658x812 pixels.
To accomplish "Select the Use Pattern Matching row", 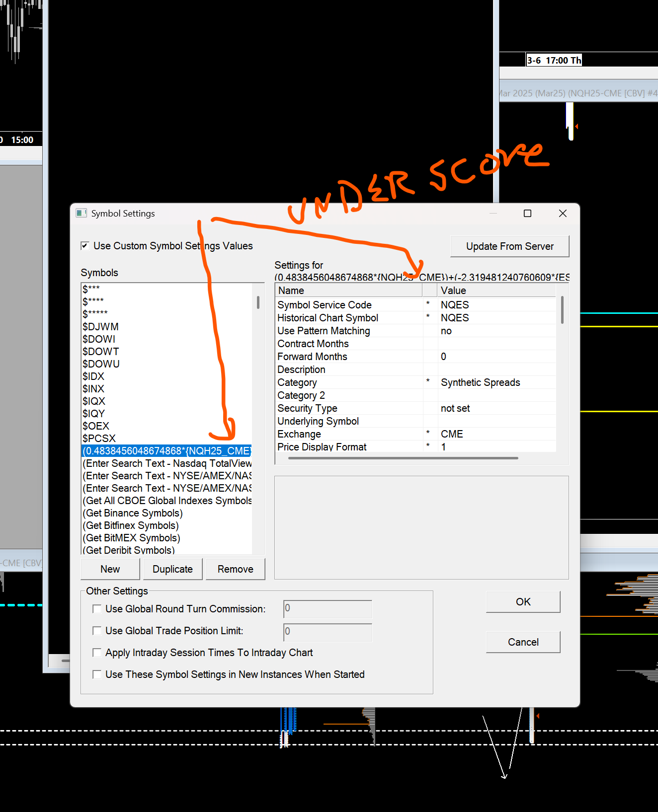I will click(x=415, y=331).
